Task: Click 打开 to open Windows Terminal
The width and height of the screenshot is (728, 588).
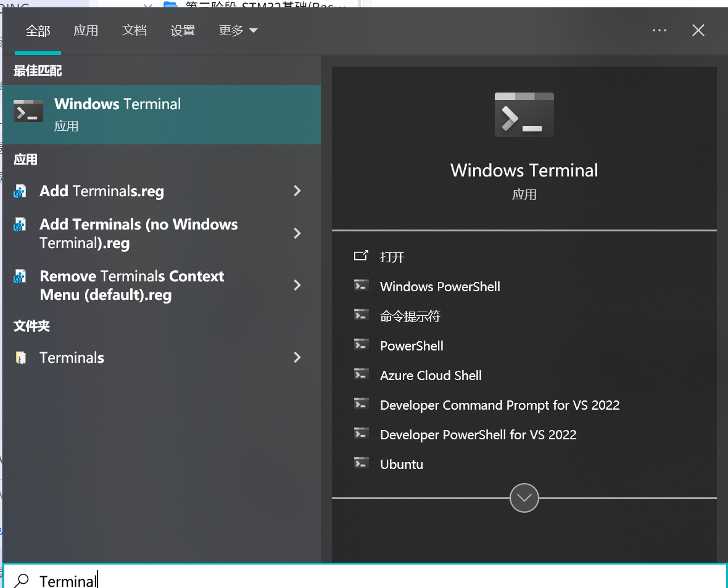Action: coord(392,257)
